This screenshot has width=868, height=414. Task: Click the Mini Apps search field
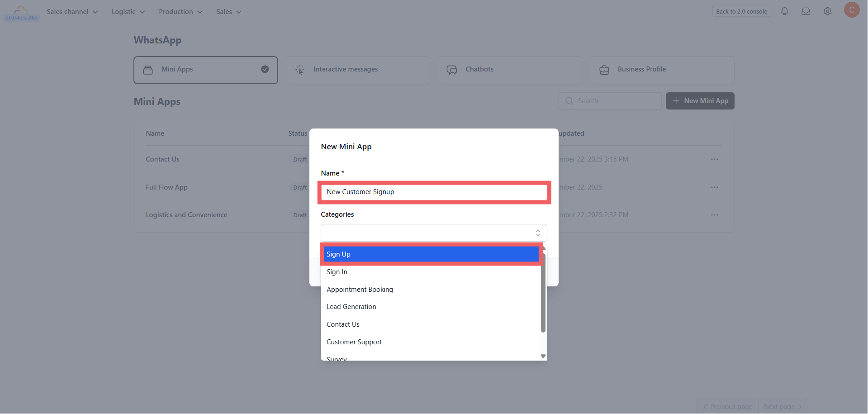(x=610, y=101)
